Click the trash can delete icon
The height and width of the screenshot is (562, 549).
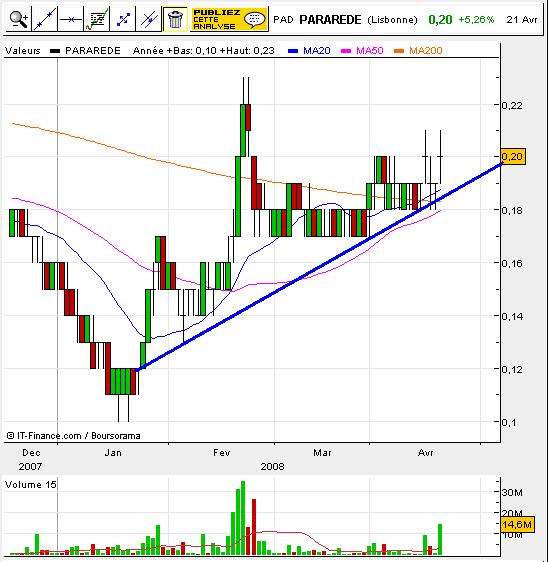coord(175,19)
